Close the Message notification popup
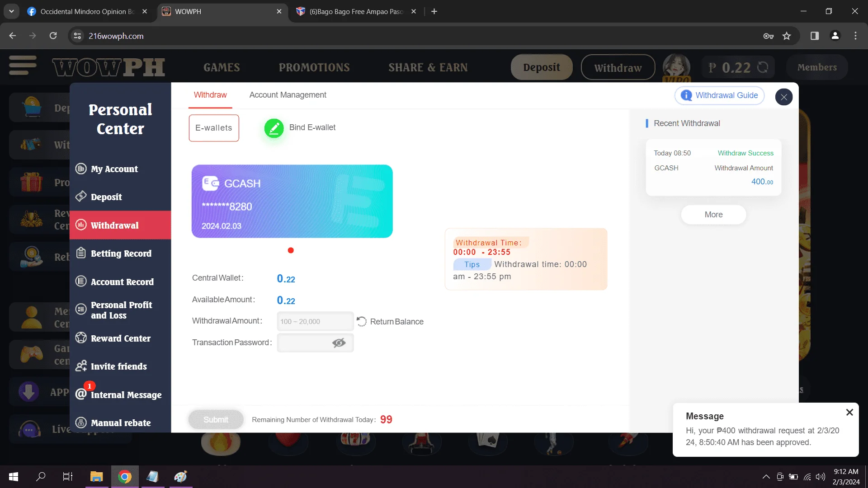The width and height of the screenshot is (868, 488). pos(849,412)
